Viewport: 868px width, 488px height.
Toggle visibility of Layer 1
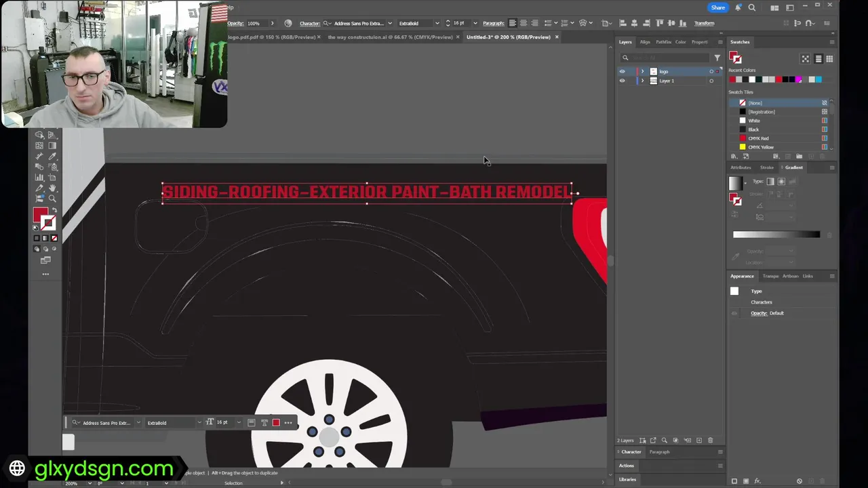point(622,81)
